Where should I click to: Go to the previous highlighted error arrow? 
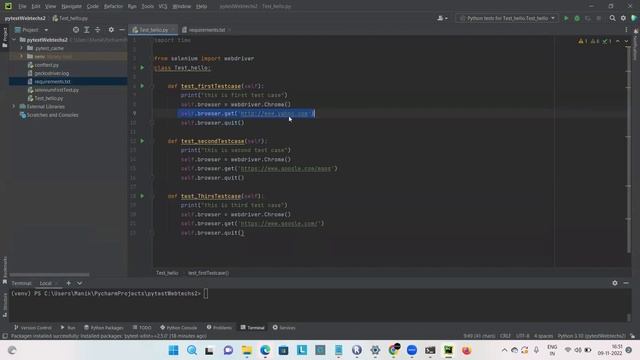[618, 41]
